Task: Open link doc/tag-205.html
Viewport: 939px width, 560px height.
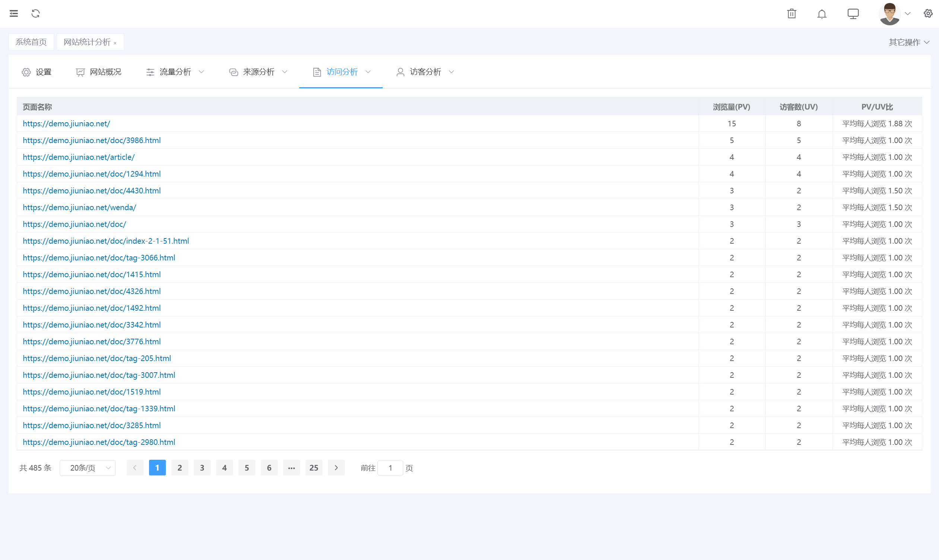Action: (x=97, y=358)
